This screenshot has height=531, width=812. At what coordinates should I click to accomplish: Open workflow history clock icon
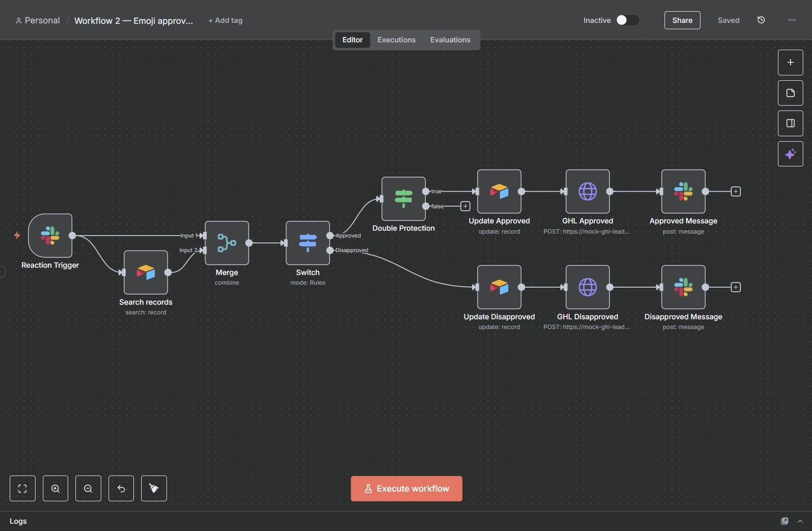761,20
